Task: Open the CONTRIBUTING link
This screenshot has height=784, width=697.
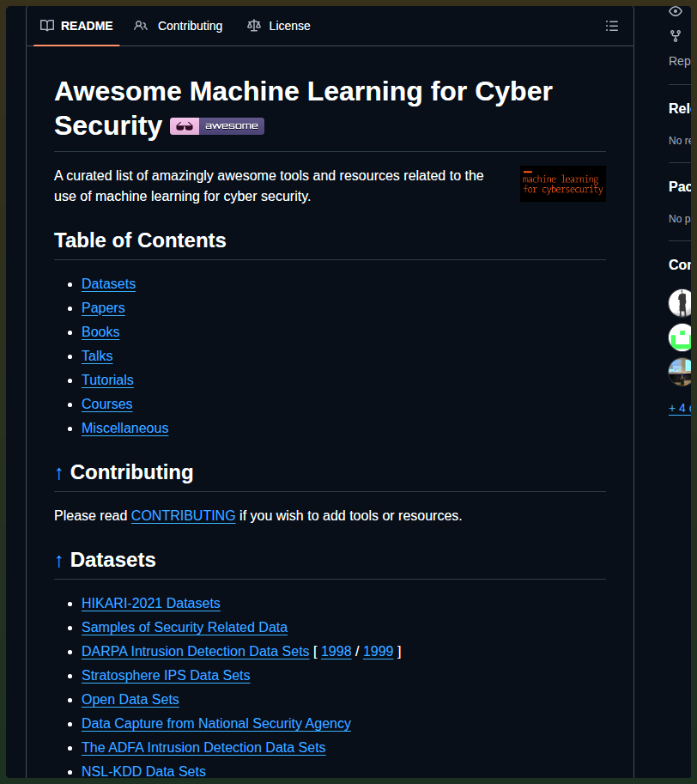Action: (x=184, y=515)
